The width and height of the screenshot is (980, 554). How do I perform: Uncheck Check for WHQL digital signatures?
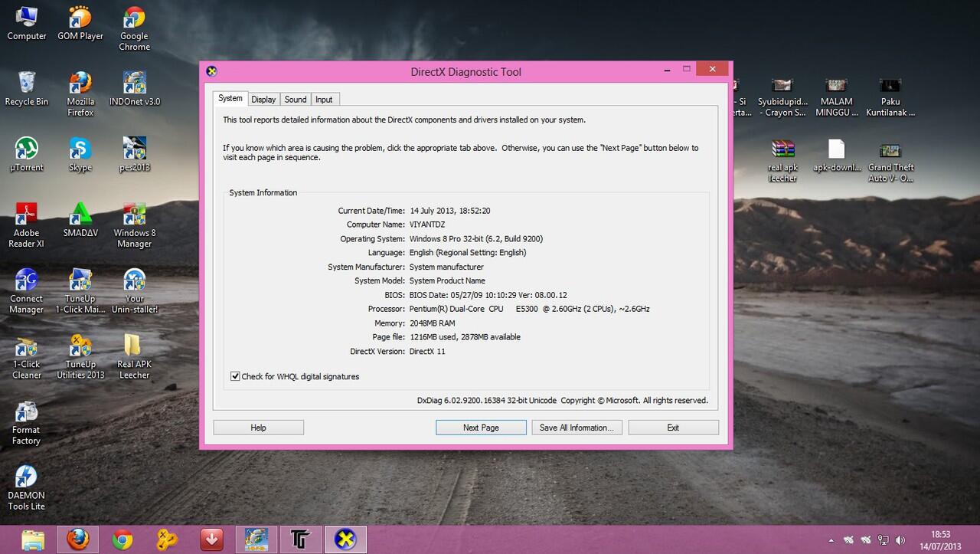(x=235, y=376)
